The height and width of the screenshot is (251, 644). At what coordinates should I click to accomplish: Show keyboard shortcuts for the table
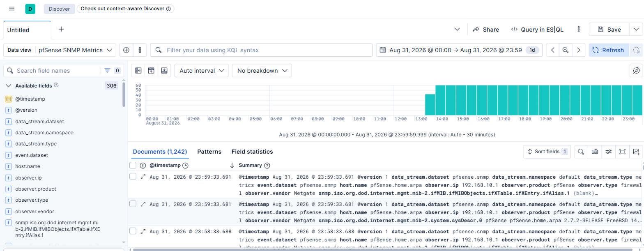coord(595,152)
